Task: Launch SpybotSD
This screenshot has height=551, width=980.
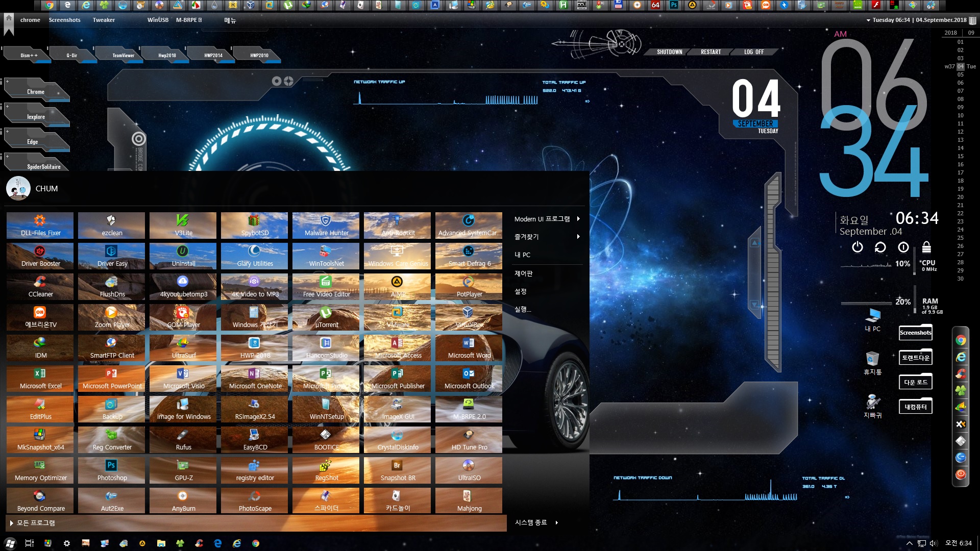Action: 255,226
